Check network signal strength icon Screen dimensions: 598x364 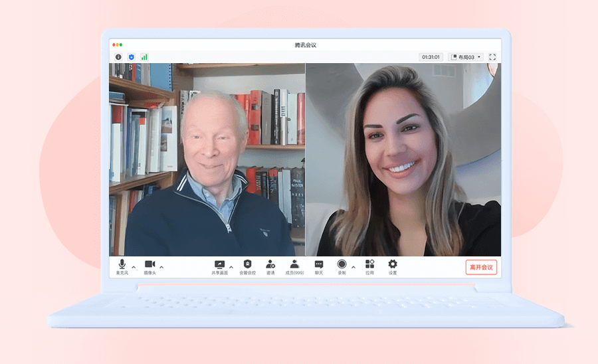coord(144,57)
